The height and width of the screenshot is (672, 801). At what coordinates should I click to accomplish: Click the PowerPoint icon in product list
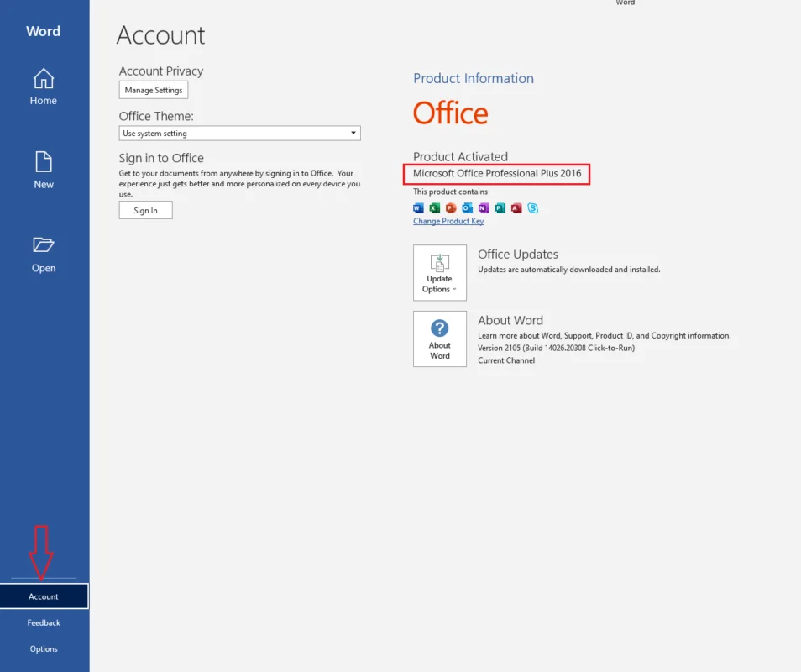coord(451,207)
